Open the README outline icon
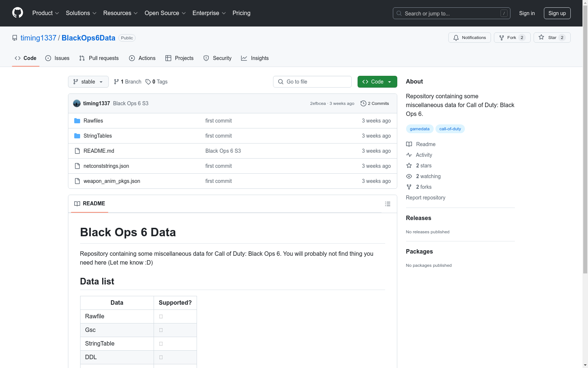This screenshot has height=368, width=588. click(x=388, y=204)
